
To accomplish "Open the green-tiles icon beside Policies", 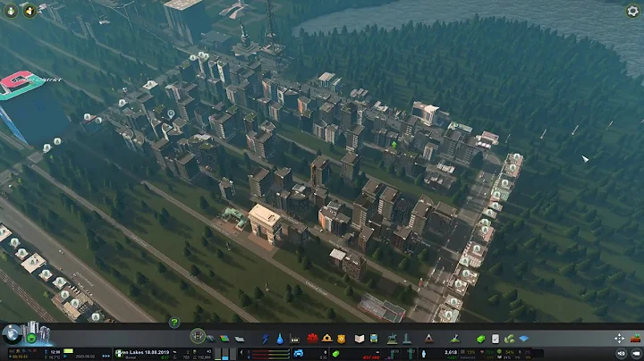I will tap(509, 339).
